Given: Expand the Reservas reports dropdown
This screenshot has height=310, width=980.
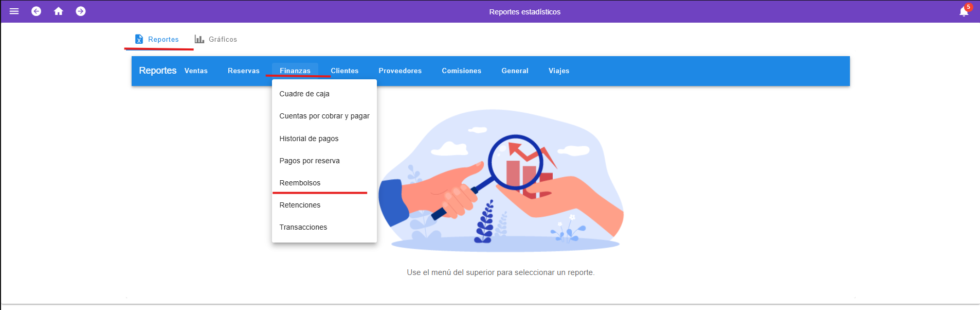Looking at the screenshot, I should pos(243,71).
